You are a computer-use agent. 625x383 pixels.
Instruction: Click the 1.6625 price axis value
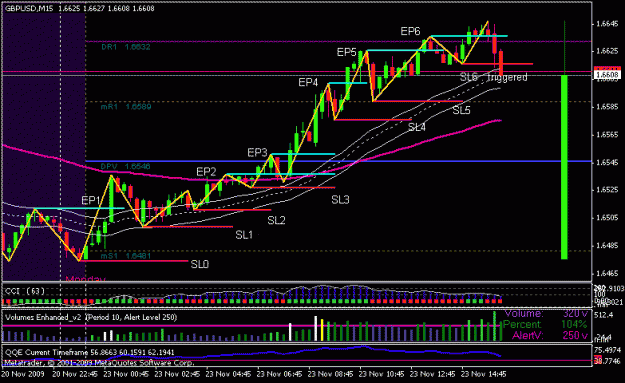point(607,51)
